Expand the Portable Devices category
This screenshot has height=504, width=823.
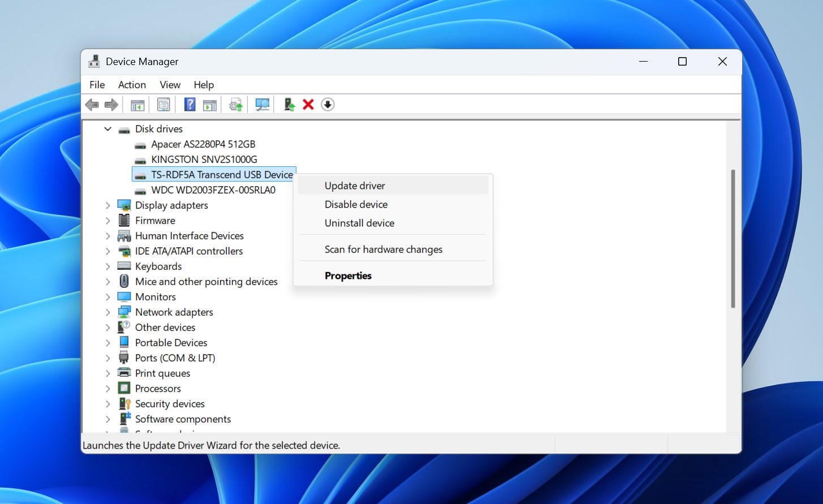point(107,343)
